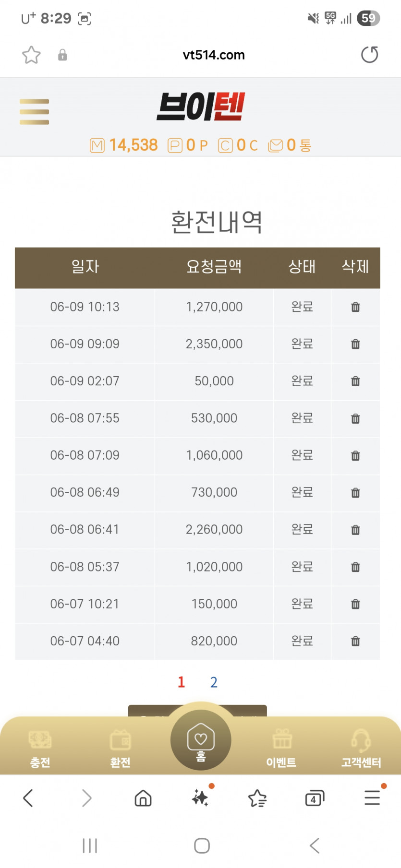This screenshot has height=868, width=401.
Task: Delete the 2,350,000 withdrawal entry
Action: pos(355,344)
